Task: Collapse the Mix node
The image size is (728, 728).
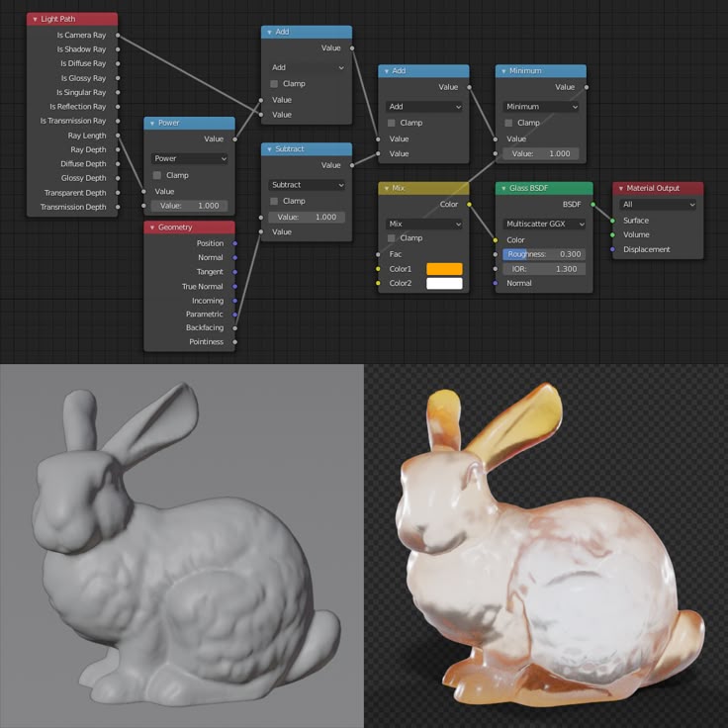Action: (387, 188)
